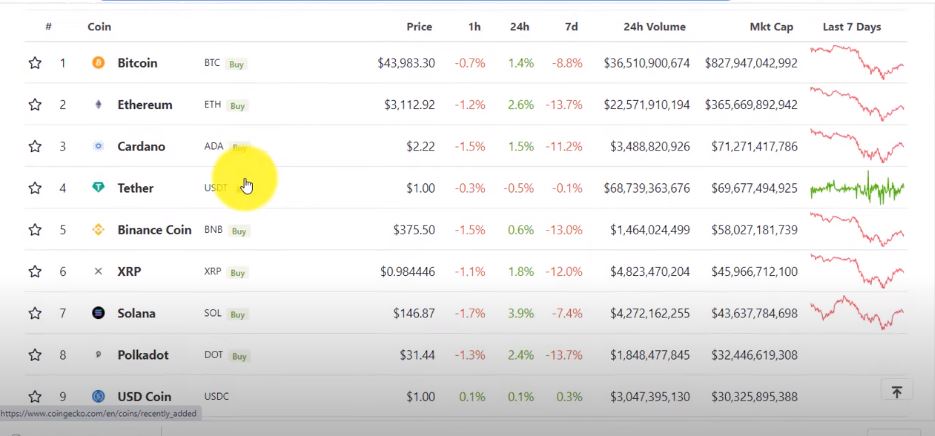Sort by the 24h change header
Screen dimensions: 935x436
click(x=520, y=27)
